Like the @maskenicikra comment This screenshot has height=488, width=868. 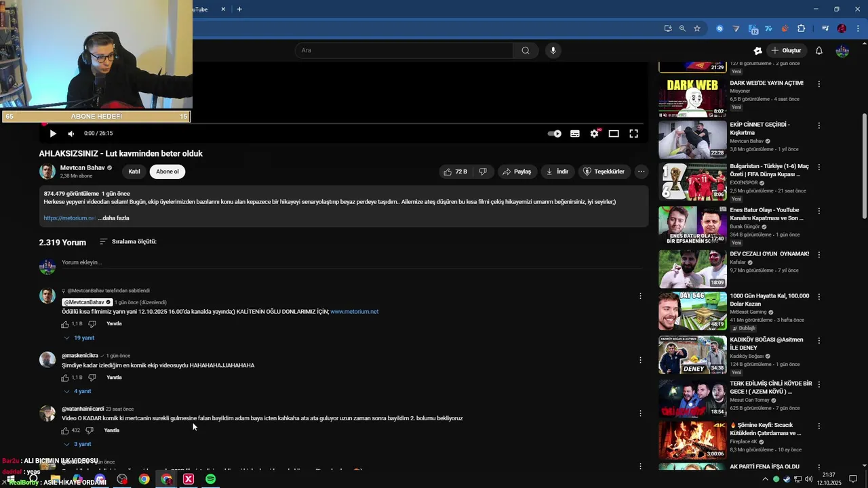pos(66,378)
